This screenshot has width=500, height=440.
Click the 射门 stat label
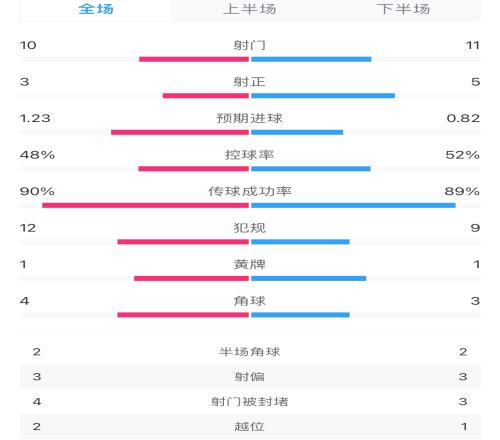(x=249, y=45)
